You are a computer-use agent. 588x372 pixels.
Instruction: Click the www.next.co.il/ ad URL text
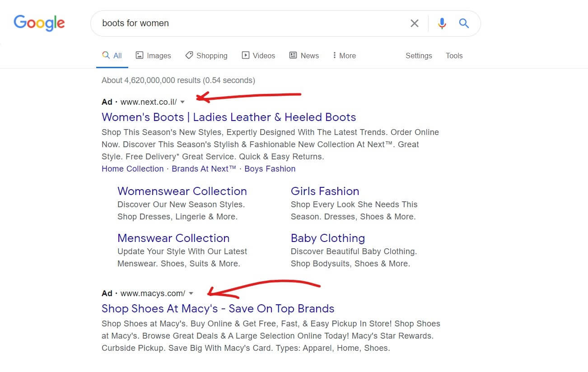pos(149,102)
